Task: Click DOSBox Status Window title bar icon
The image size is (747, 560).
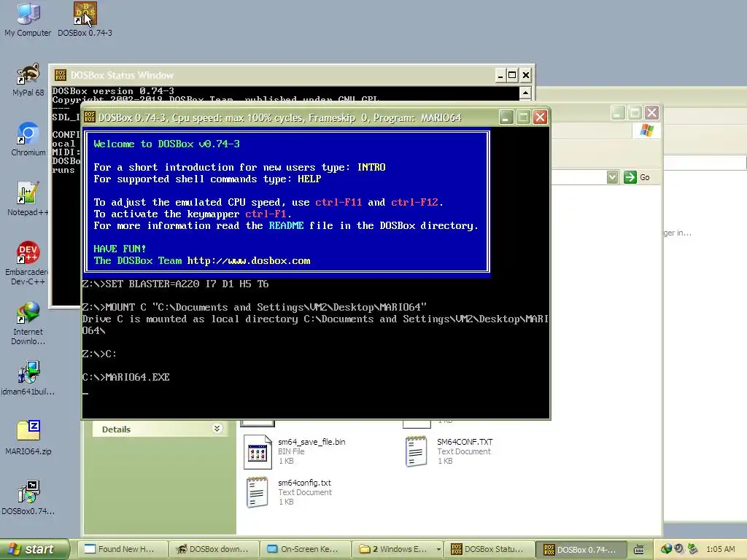Action: coord(61,75)
